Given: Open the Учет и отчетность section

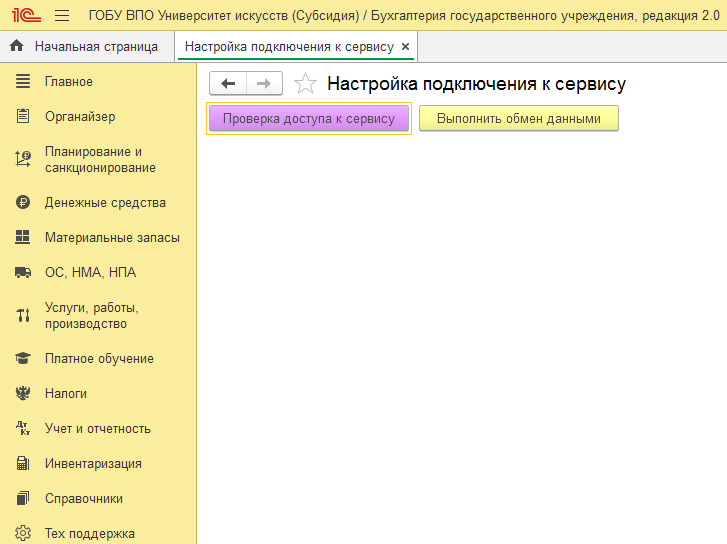Looking at the screenshot, I should (98, 429).
